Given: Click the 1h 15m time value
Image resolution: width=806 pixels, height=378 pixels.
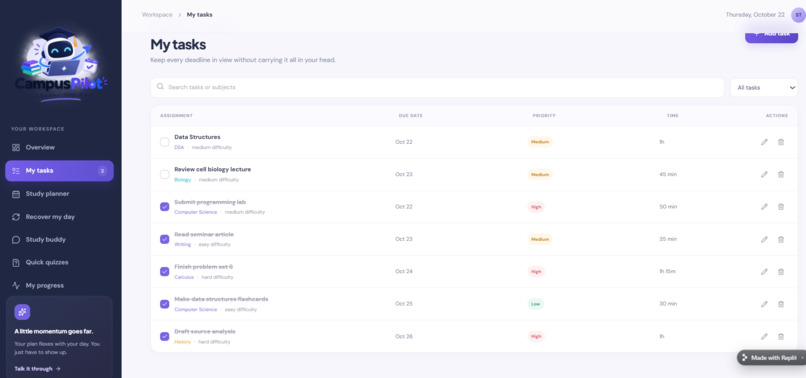Looking at the screenshot, I should (669, 272).
